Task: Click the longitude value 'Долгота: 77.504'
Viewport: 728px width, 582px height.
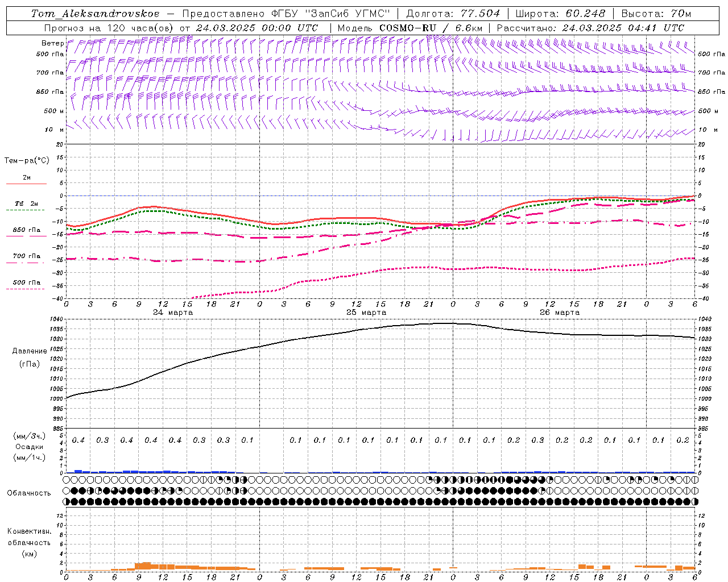Action: tap(453, 14)
